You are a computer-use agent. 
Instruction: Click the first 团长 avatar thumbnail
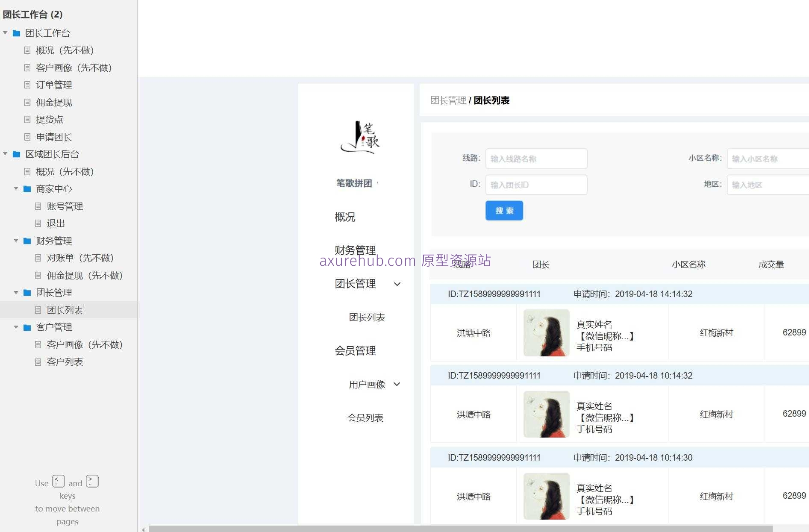point(546,333)
